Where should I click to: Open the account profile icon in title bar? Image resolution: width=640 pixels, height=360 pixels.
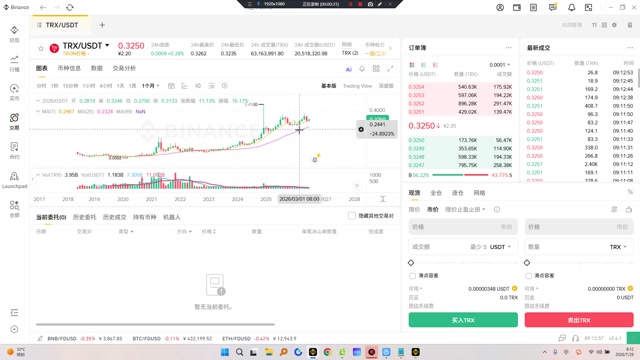(500, 7)
